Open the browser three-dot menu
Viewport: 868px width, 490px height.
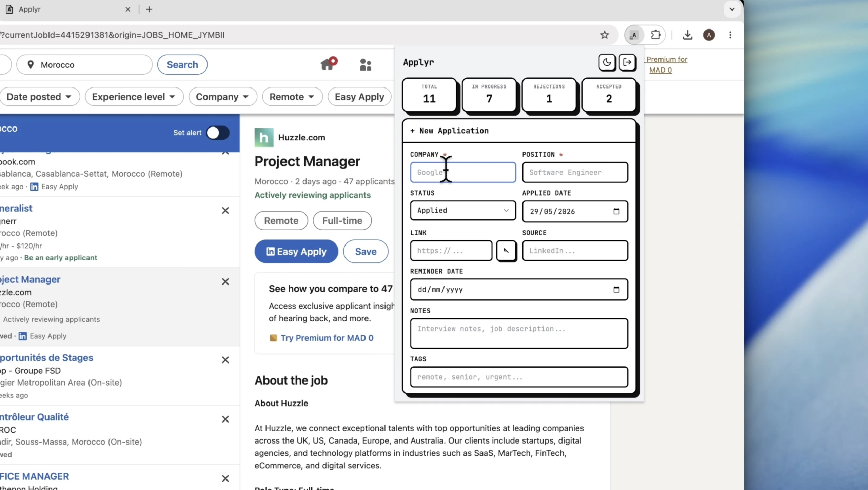730,35
